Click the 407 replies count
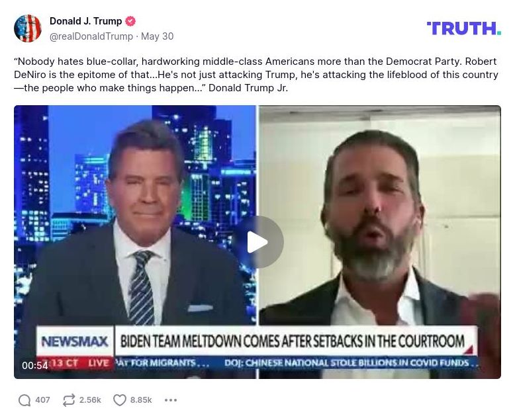The width and height of the screenshot is (515, 420). 43,400
